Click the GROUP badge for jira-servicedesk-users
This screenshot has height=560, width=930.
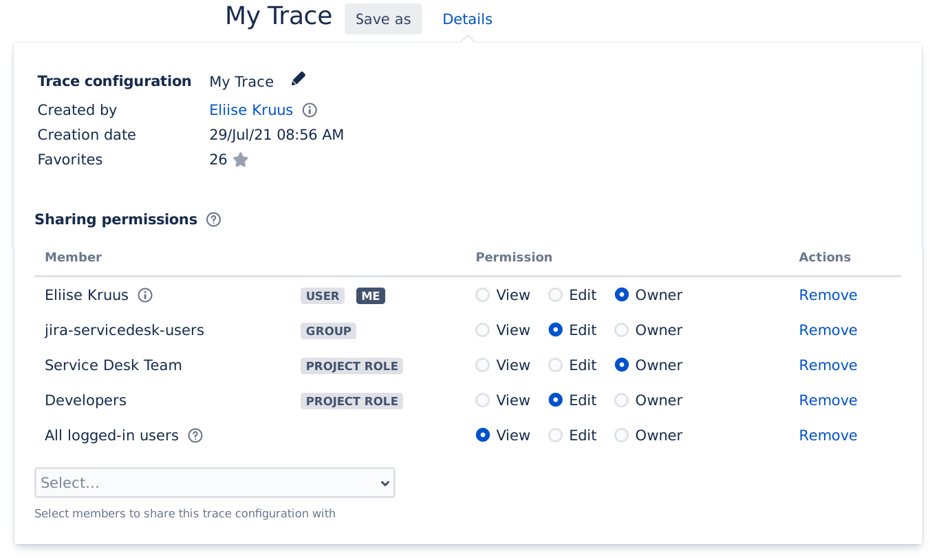[x=328, y=331]
